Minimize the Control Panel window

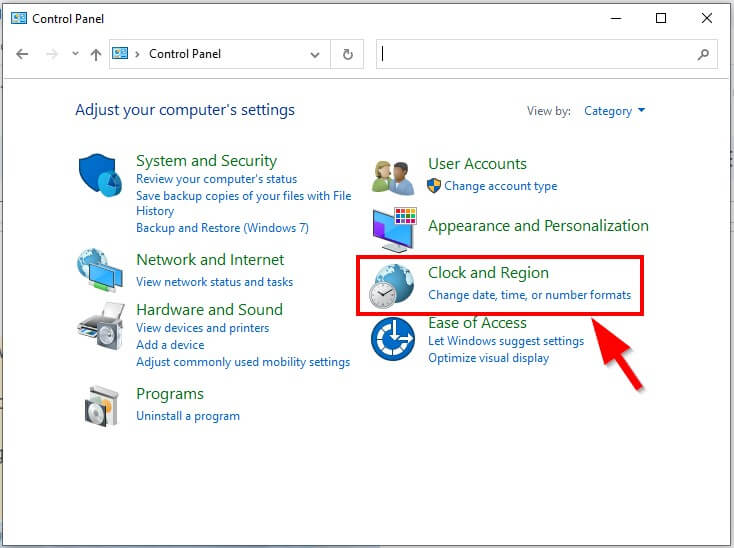pos(617,19)
